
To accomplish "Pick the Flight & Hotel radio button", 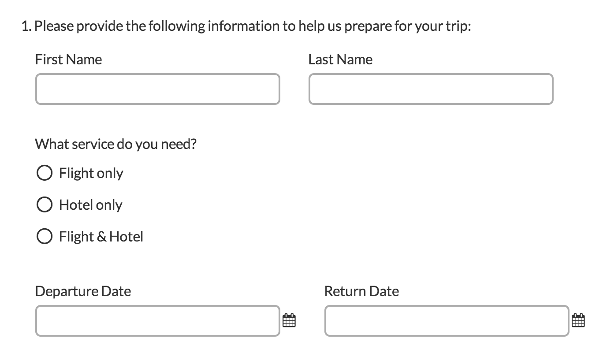I will pos(44,237).
